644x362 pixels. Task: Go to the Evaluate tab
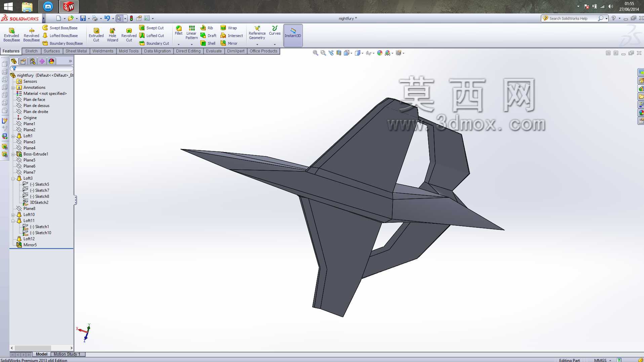click(x=214, y=51)
